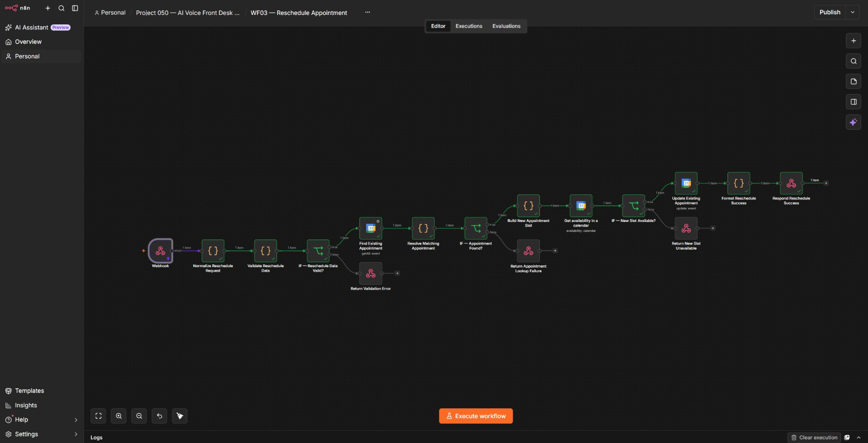Select the Resolve Matching Appointment node
The width and height of the screenshot is (868, 443).
(423, 228)
